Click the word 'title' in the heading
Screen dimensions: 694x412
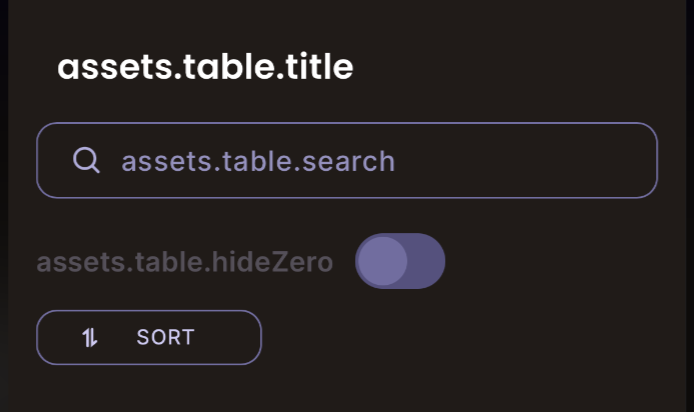[x=320, y=67]
